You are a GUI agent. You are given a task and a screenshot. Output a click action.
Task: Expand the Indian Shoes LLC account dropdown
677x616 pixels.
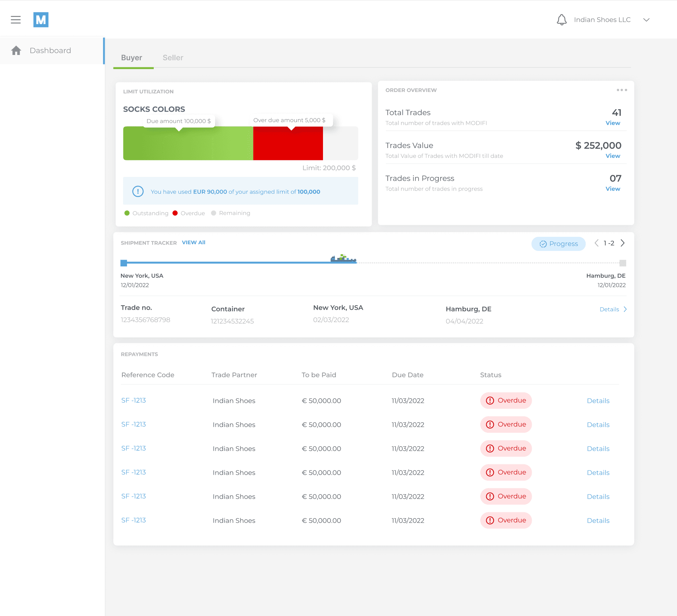point(646,20)
